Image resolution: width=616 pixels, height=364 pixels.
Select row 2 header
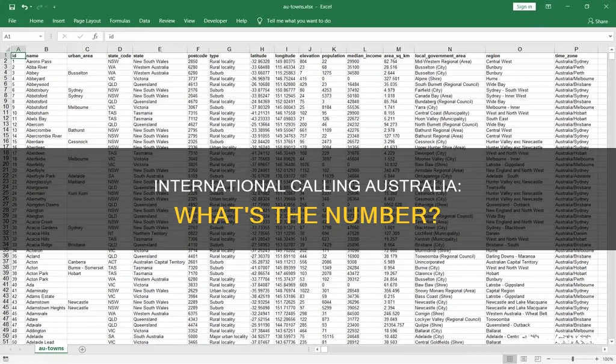[5, 61]
